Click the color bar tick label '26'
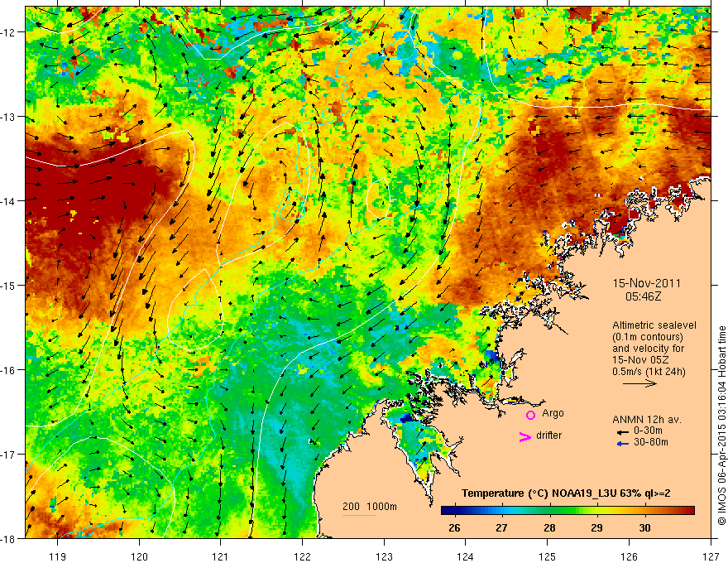Image resolution: width=728 pixels, height=563 pixels. click(454, 527)
